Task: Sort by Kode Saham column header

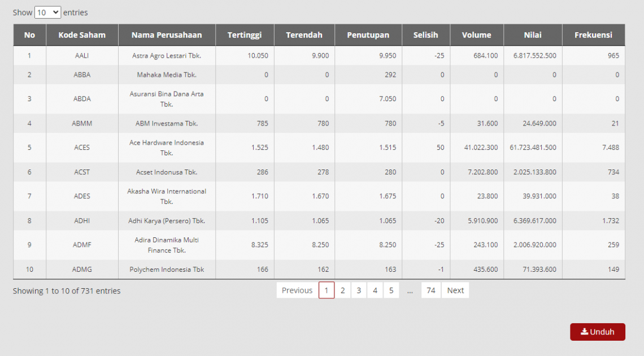Action: coord(82,35)
